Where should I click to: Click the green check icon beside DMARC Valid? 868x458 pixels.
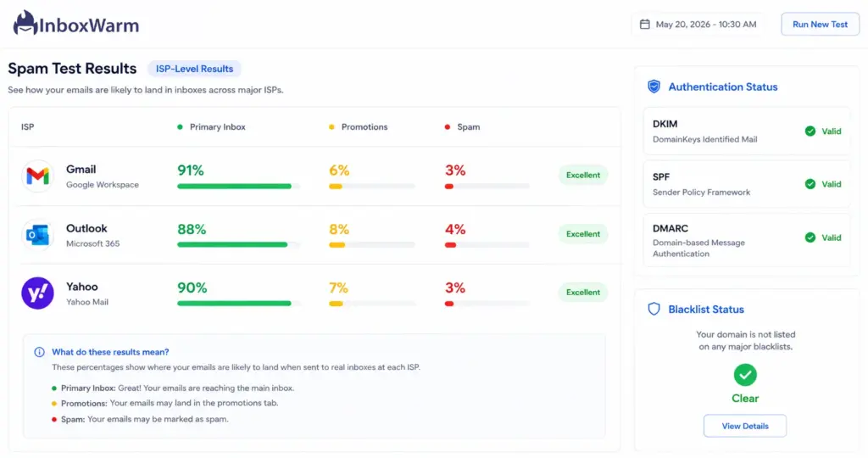pyautogui.click(x=810, y=237)
